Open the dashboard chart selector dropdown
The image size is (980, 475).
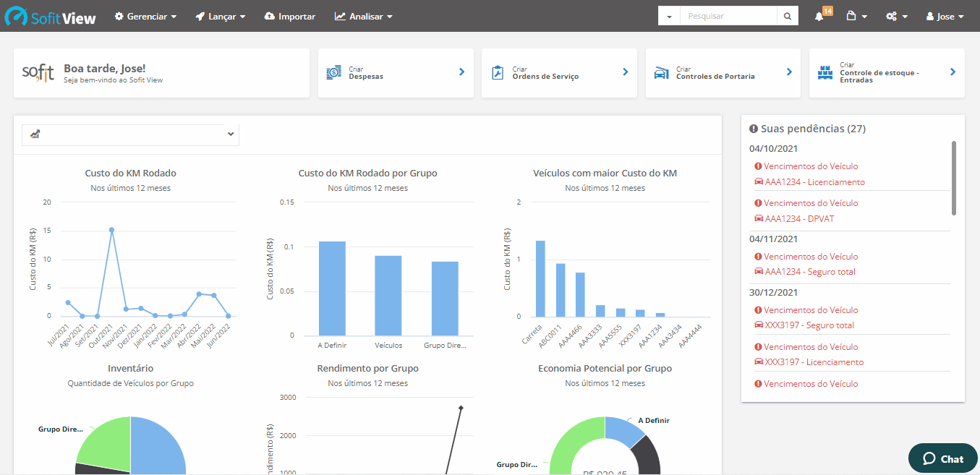pos(130,134)
